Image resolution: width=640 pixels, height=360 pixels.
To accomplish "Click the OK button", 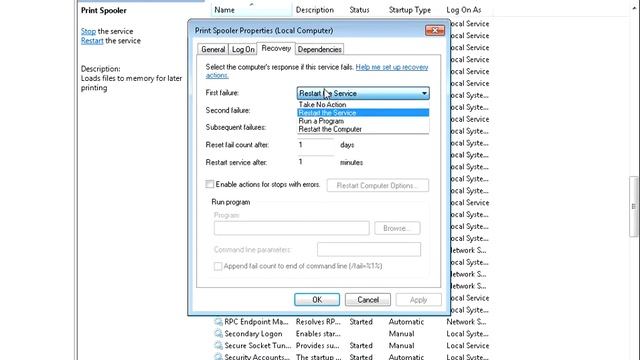I will pyautogui.click(x=317, y=300).
